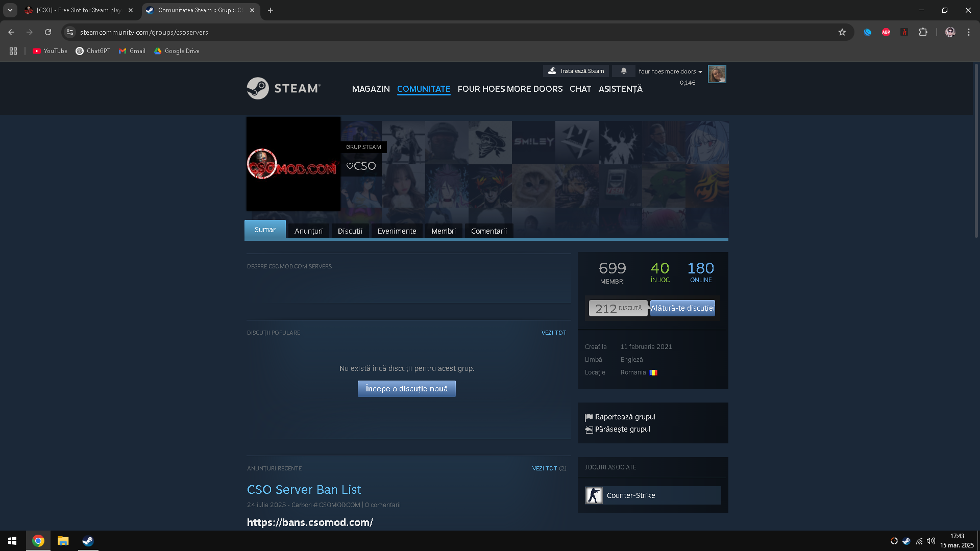Open the Chrome three-dot menu
The height and width of the screenshot is (551, 980).
click(968, 32)
